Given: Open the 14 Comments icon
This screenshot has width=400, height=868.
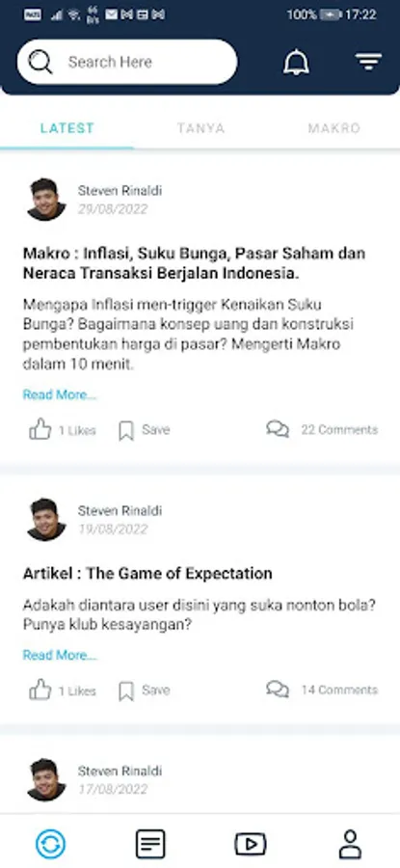Looking at the screenshot, I should tap(278, 690).
